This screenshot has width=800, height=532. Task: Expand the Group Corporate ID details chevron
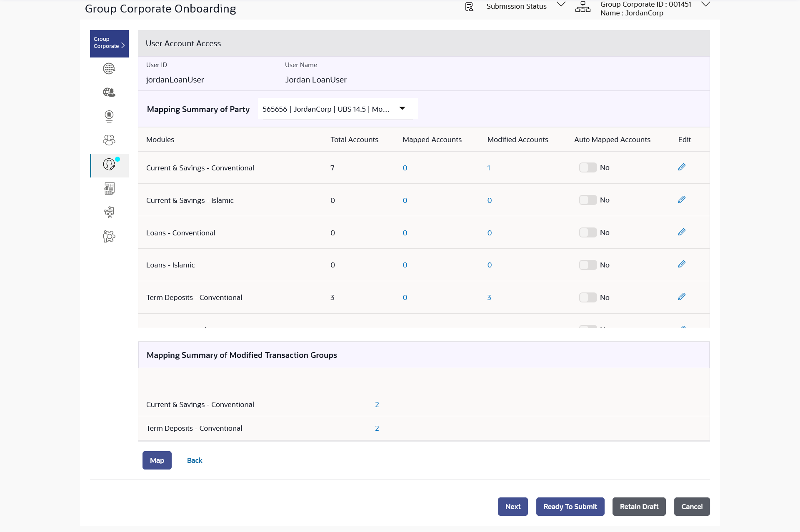click(705, 5)
